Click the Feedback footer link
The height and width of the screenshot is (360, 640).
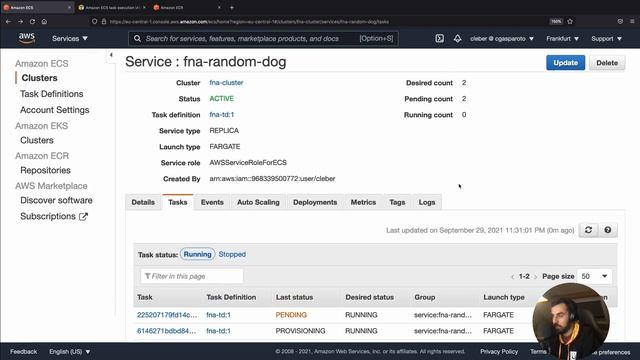(x=23, y=351)
